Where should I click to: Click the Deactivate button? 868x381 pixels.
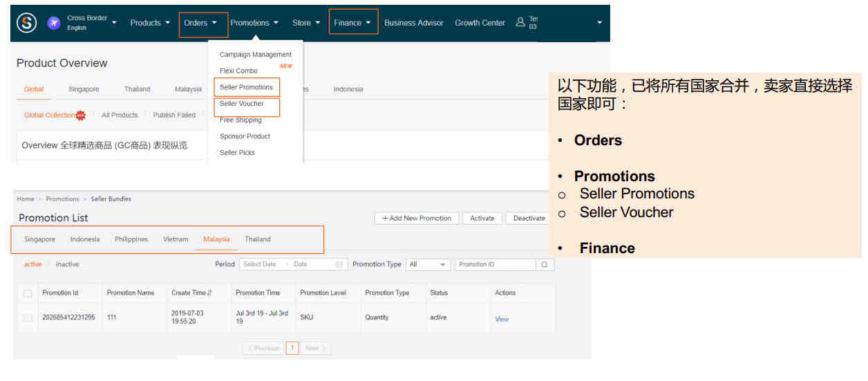[529, 218]
